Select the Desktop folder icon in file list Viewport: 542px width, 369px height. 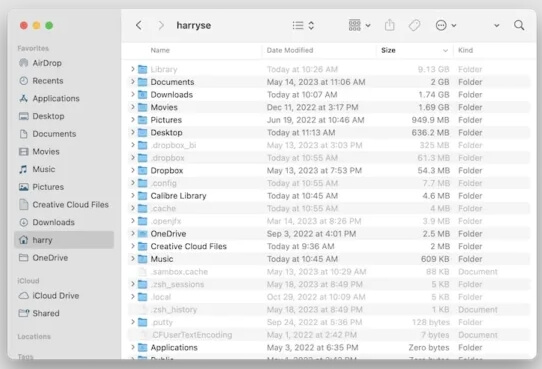(x=142, y=132)
